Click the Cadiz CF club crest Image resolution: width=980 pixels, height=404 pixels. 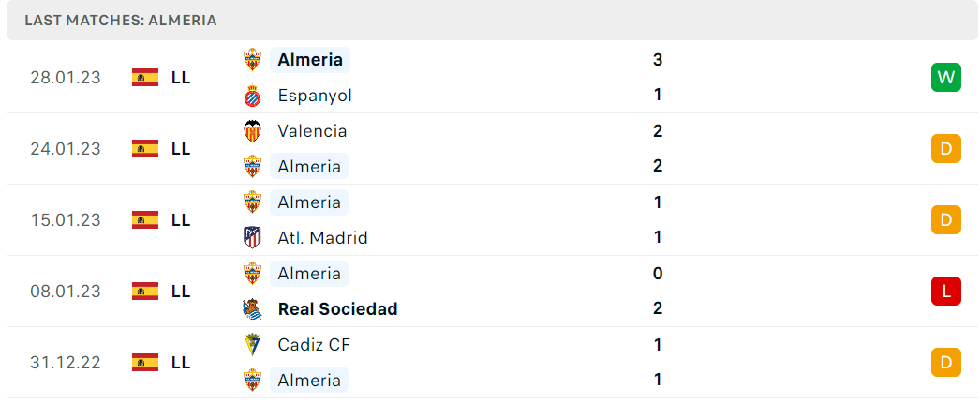click(253, 345)
